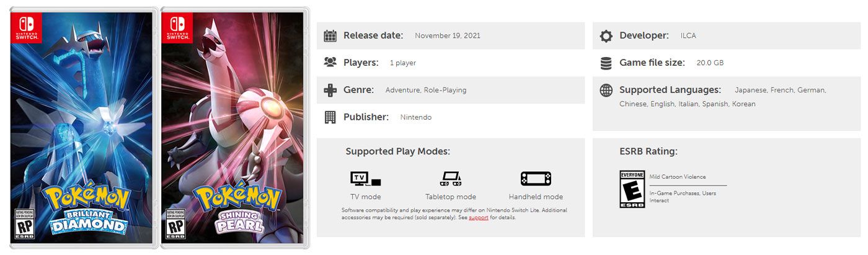Click the 'Adventure, Role-Playing' genre text
868x255 pixels.
(426, 90)
